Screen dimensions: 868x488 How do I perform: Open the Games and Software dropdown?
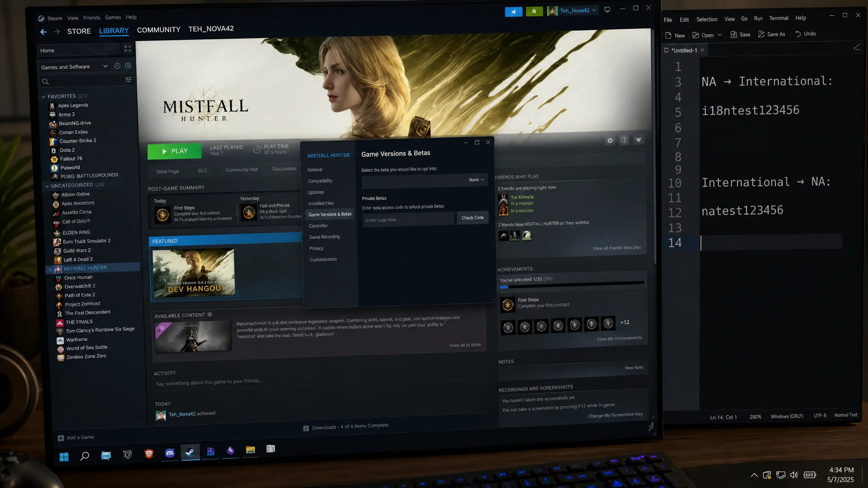74,67
